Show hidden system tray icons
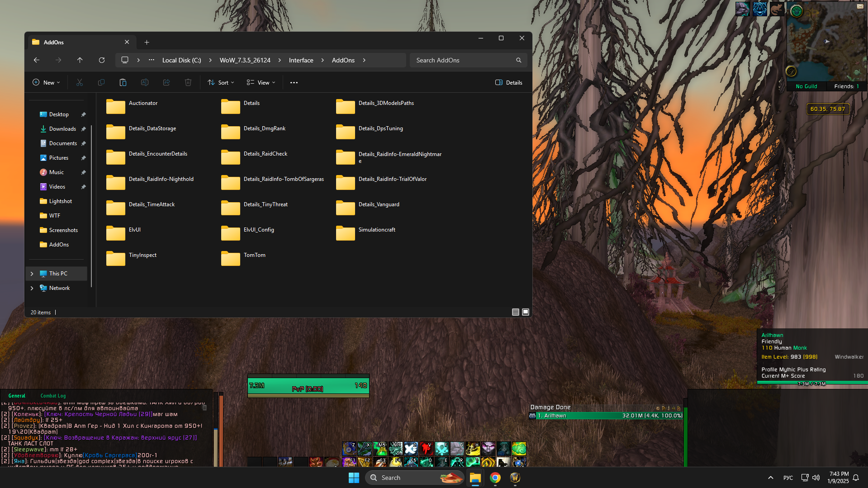Screen dimensions: 868x488 tap(771, 478)
